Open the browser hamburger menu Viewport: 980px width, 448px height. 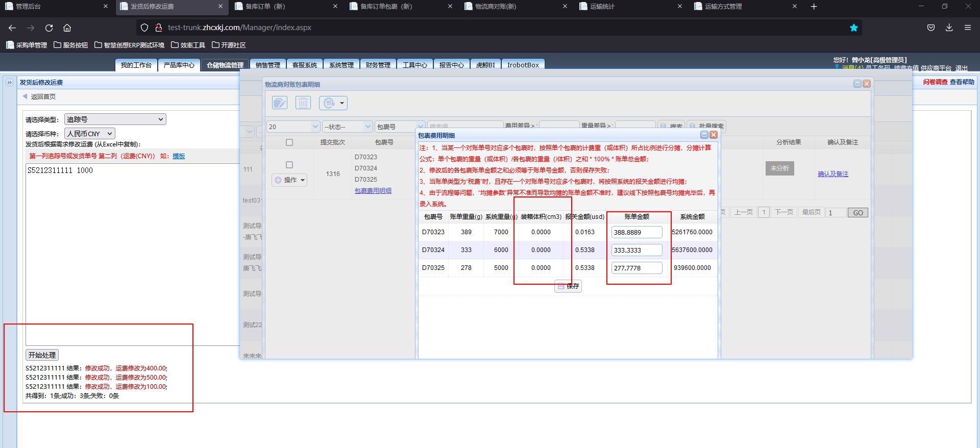point(968,28)
